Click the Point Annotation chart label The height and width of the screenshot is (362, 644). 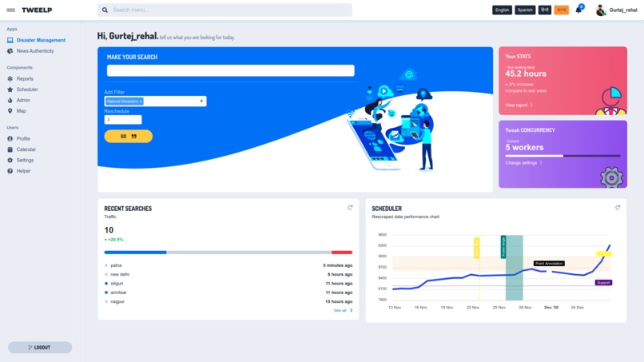(x=549, y=264)
